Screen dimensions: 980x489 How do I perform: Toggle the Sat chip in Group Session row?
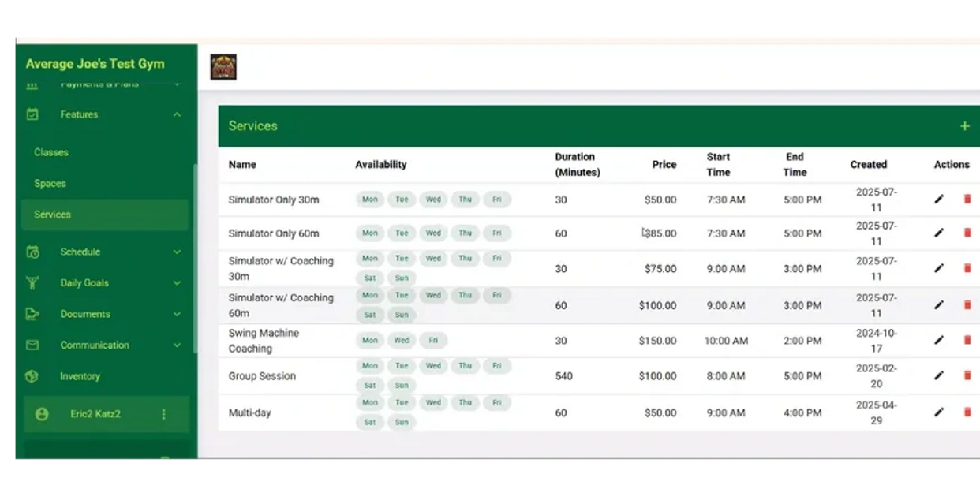click(369, 386)
